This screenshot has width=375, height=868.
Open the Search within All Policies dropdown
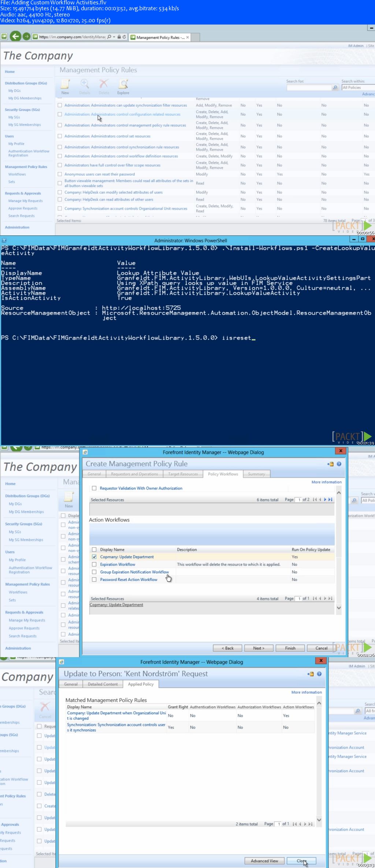tap(358, 87)
